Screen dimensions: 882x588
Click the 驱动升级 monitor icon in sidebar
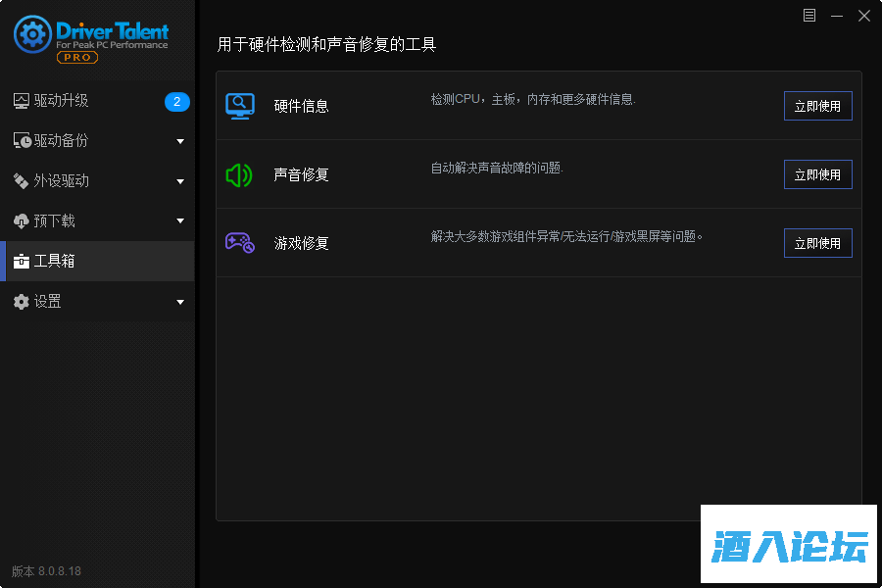[x=22, y=101]
